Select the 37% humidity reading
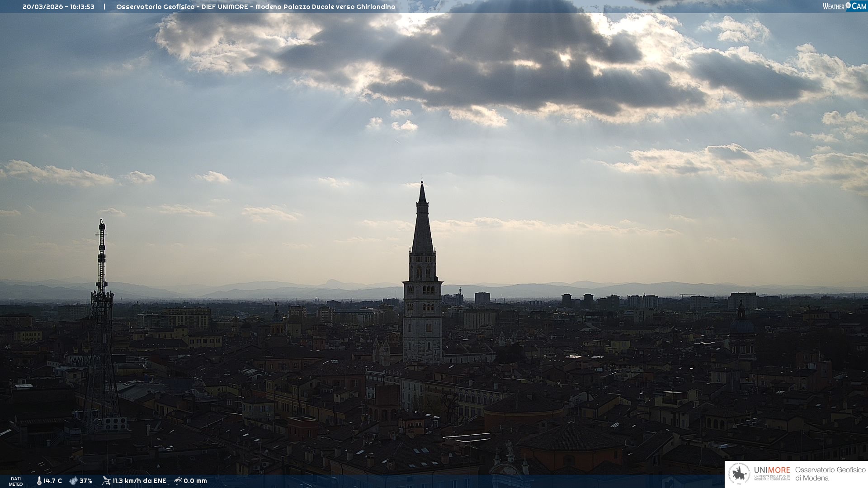Image resolution: width=868 pixels, height=488 pixels. click(86, 481)
